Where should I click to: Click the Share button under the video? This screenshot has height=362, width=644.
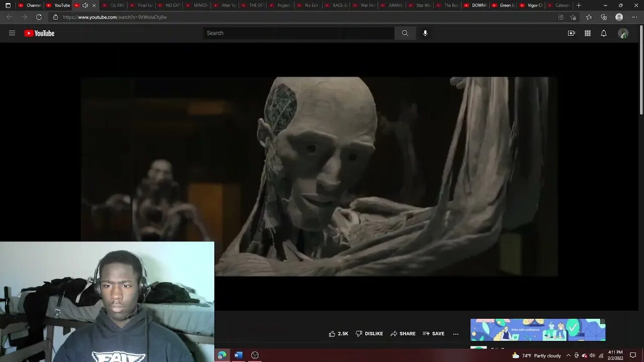(403, 333)
